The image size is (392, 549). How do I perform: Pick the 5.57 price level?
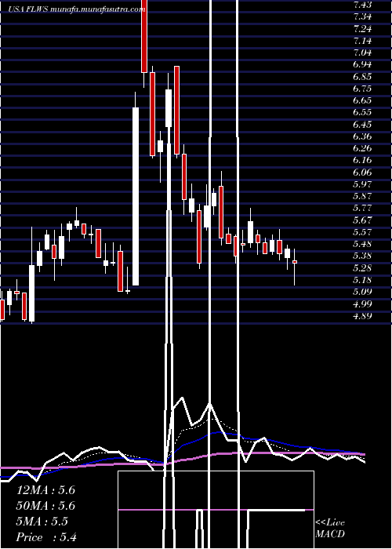(x=362, y=232)
